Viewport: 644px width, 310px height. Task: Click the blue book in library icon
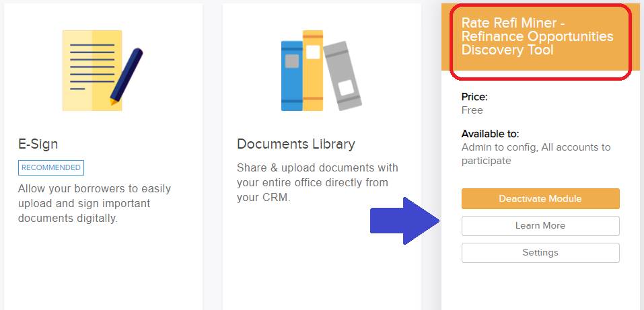pyautogui.click(x=291, y=75)
